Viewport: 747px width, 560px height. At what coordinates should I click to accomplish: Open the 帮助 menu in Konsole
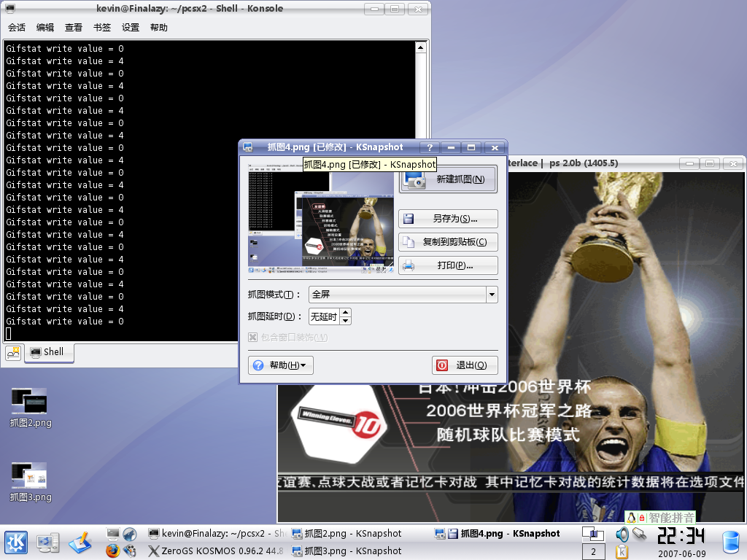point(158,28)
